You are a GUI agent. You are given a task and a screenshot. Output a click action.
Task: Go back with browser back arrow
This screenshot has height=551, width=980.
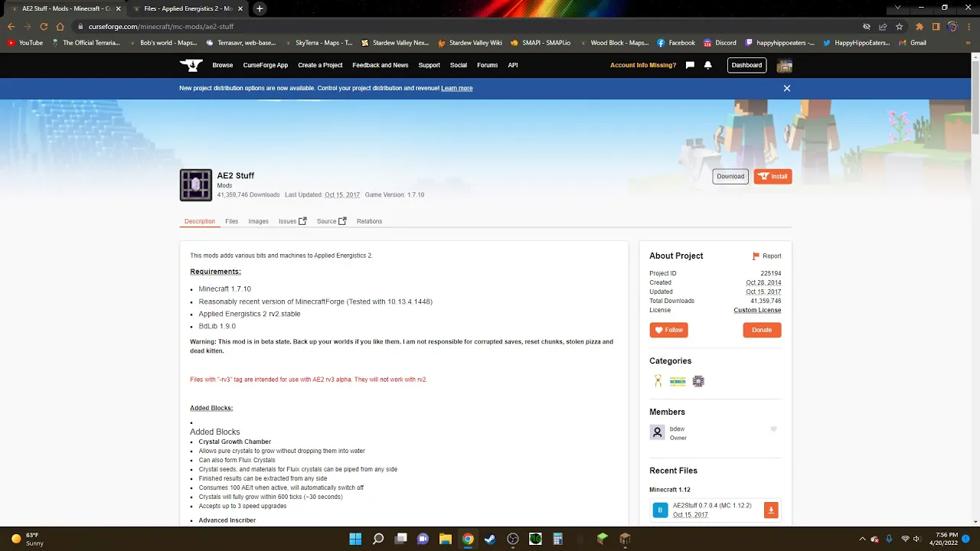coord(11,26)
